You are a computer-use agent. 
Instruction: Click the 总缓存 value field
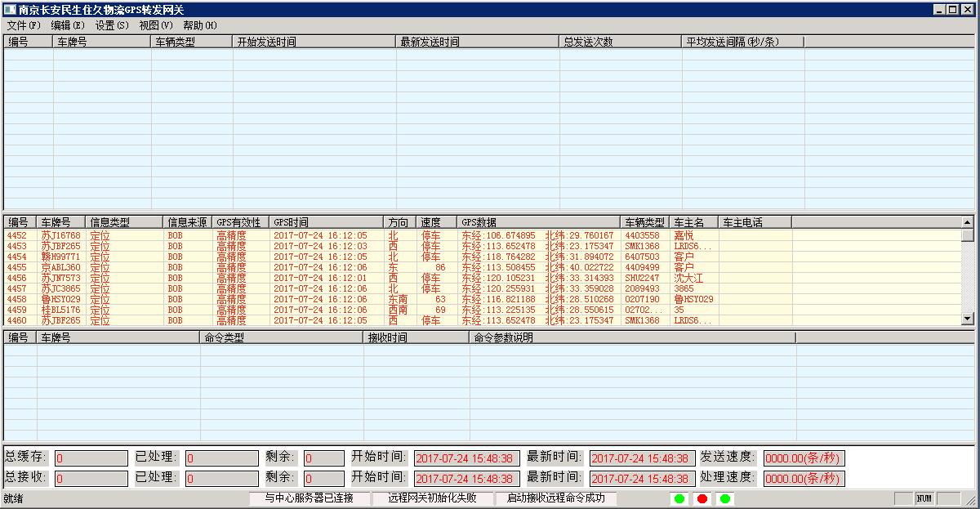pyautogui.click(x=91, y=458)
